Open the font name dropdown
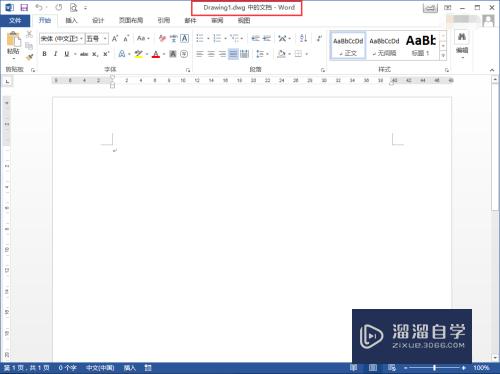 [x=81, y=39]
